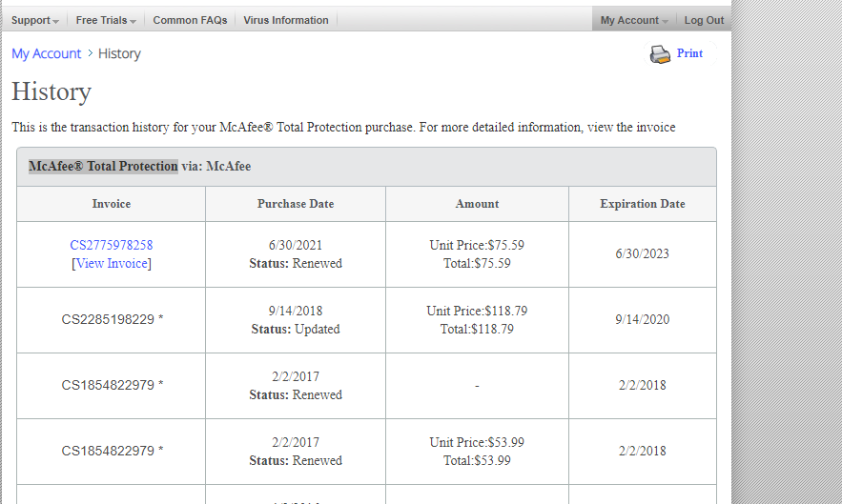Screen dimensions: 842x504
Task: Open the Support dropdown menu
Action: [x=35, y=20]
